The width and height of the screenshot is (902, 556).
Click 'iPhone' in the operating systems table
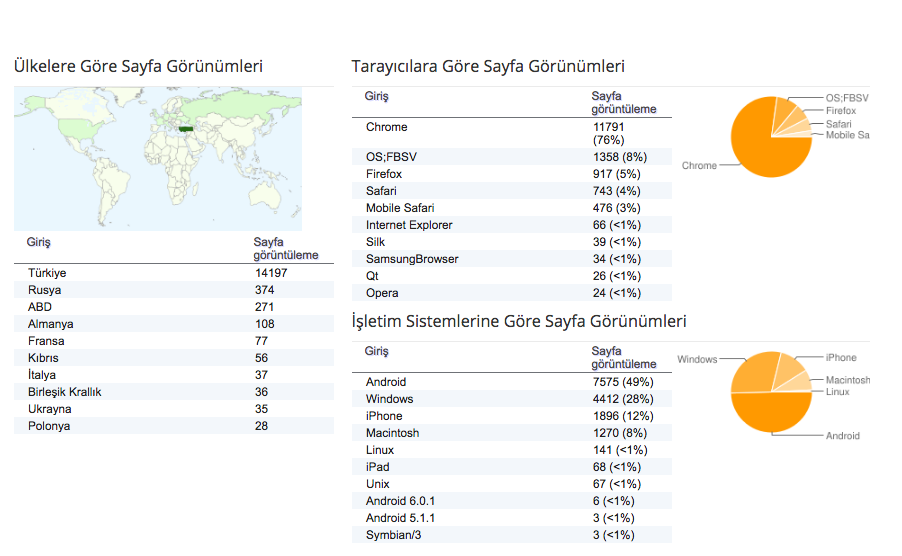tap(384, 416)
